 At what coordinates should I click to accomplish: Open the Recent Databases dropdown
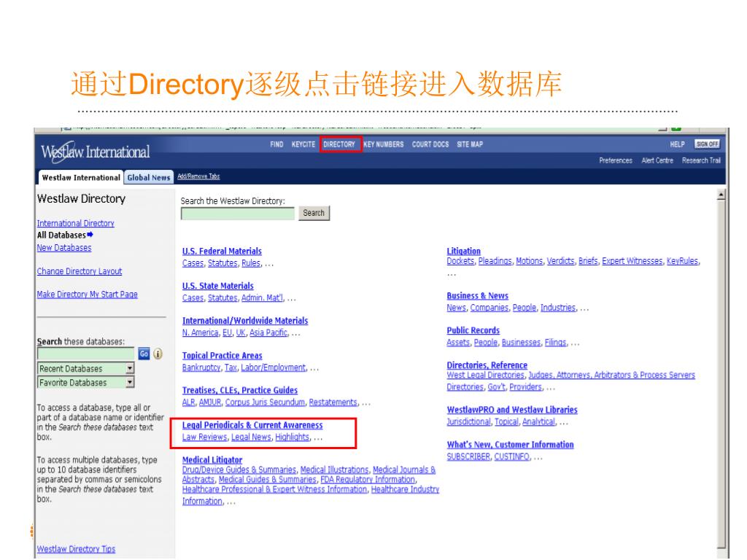coord(86,368)
